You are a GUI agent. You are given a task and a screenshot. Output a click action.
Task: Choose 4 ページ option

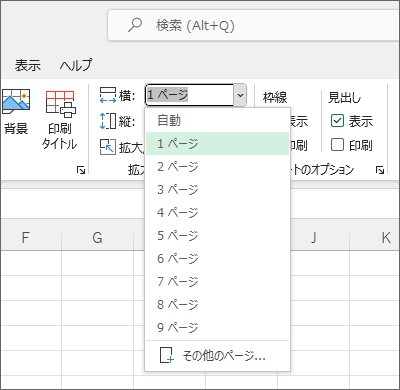(218, 212)
